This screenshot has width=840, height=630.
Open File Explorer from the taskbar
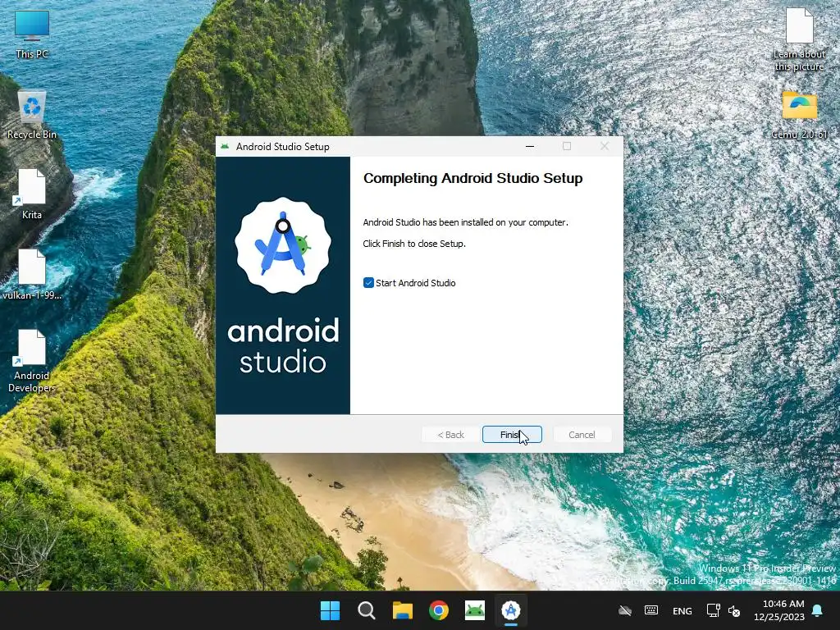pos(402,610)
